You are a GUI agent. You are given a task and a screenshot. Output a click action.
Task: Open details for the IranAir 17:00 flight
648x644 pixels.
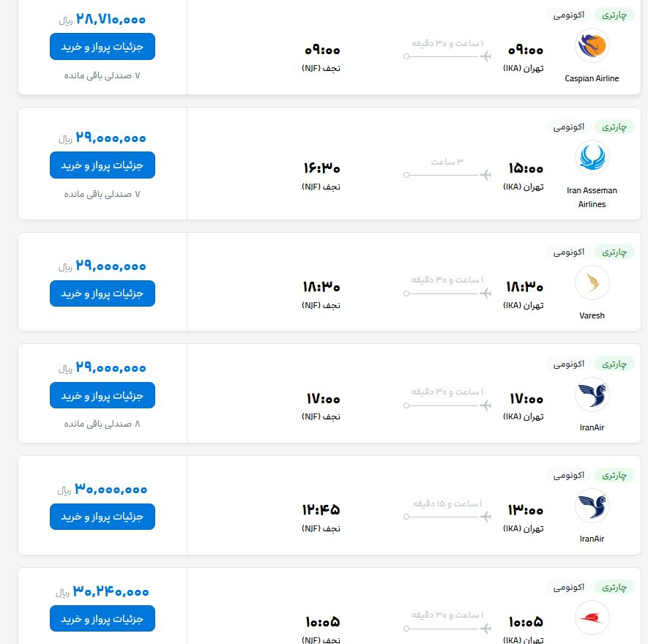click(x=103, y=395)
